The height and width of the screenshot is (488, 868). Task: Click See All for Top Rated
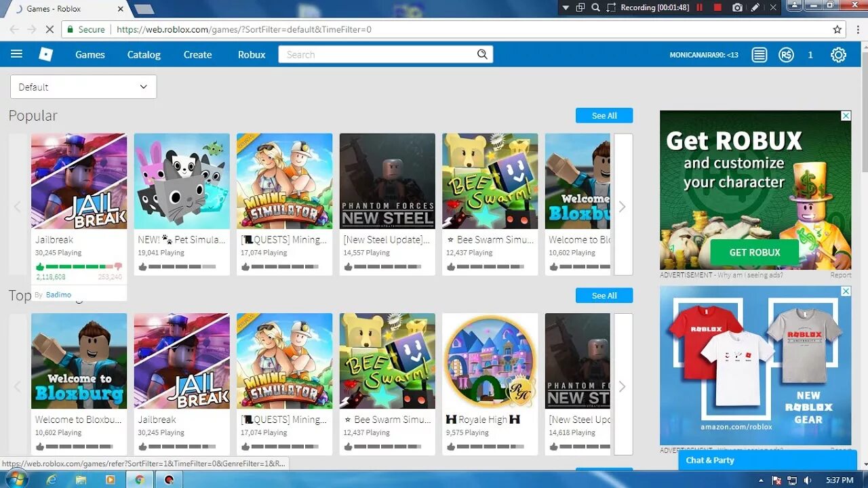point(604,296)
